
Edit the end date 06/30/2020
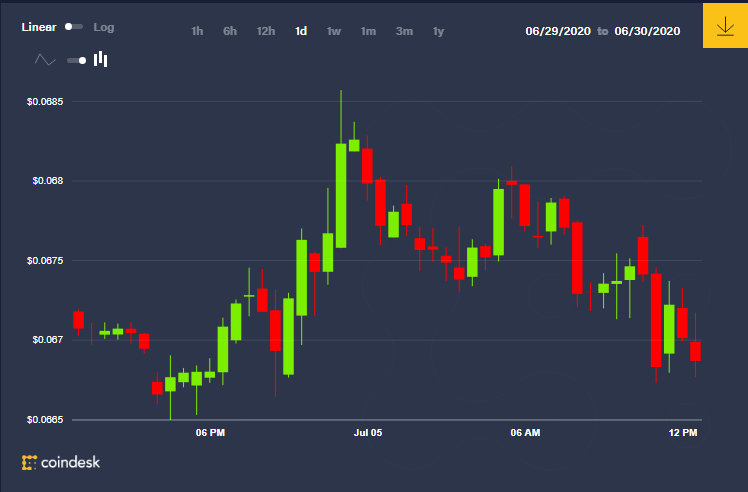647,31
